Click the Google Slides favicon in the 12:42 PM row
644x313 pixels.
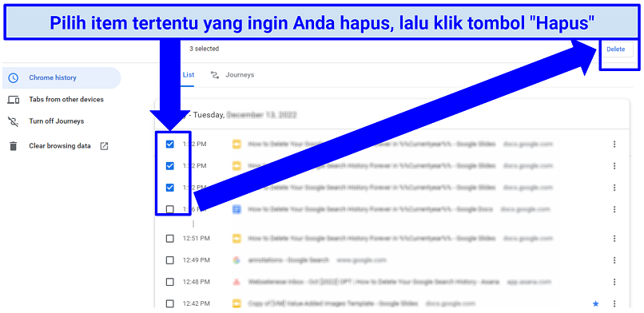(236, 303)
